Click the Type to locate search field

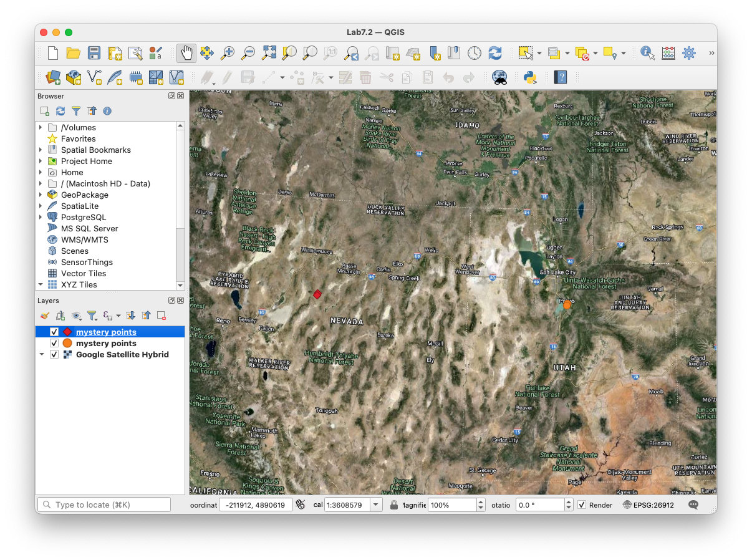tap(104, 505)
